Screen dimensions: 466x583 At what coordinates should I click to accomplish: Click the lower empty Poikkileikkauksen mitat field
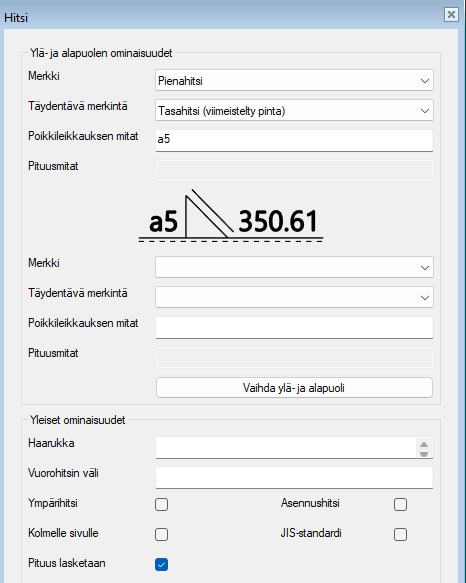tap(294, 327)
